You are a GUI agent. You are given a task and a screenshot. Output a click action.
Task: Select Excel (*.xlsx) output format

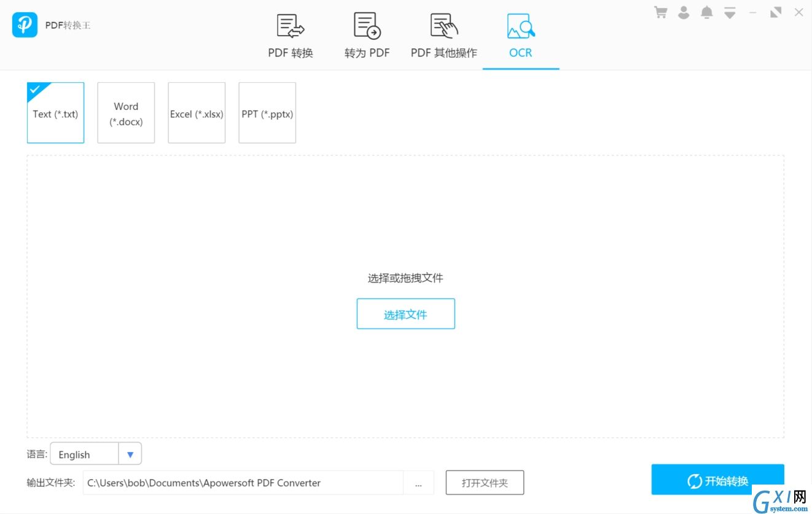click(197, 113)
